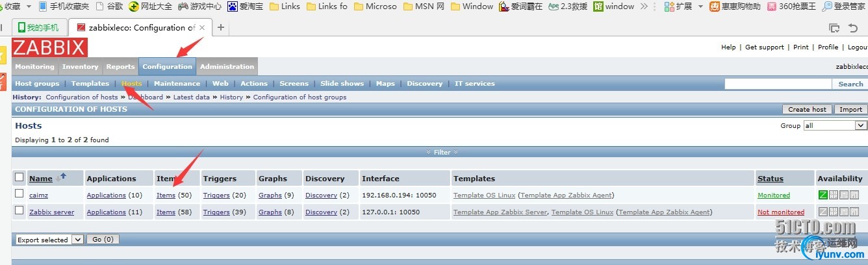This screenshot has width=868, height=265.
Task: Open the Monitoring main tab
Action: [34, 66]
